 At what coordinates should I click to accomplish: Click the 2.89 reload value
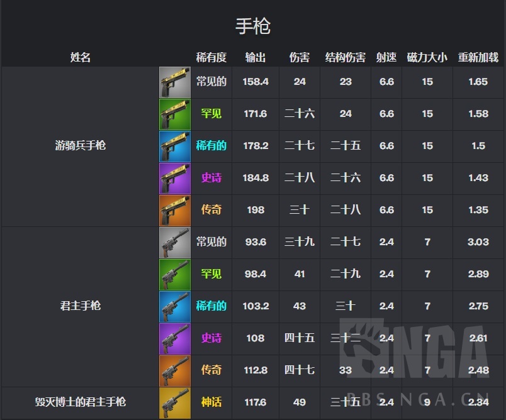[478, 274]
